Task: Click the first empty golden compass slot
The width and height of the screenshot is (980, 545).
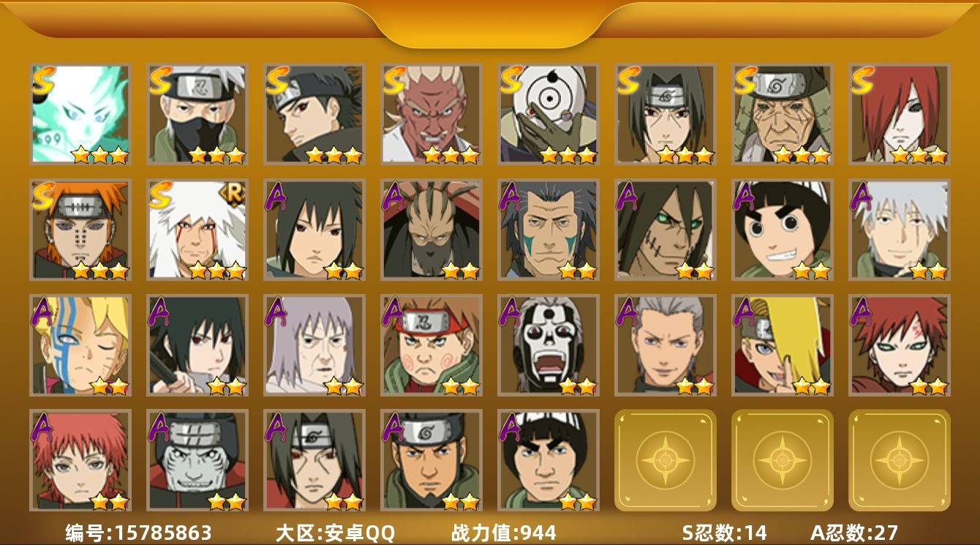Action: coord(666,460)
